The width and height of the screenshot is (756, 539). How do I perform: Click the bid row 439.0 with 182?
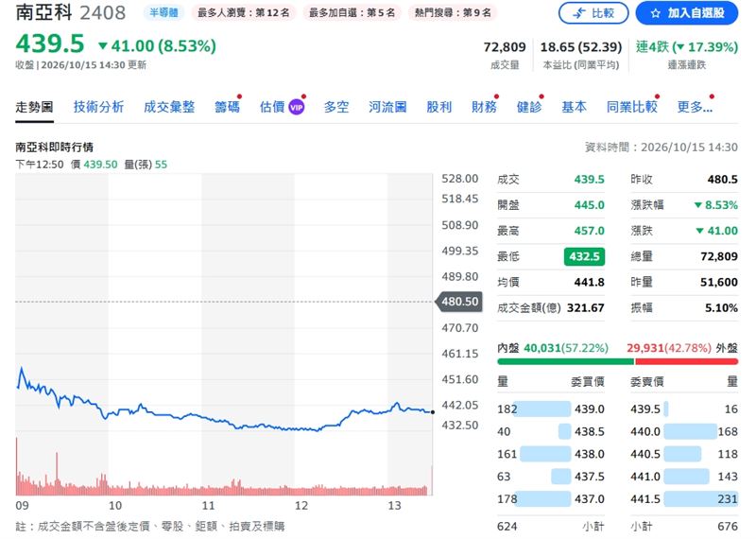(x=551, y=409)
